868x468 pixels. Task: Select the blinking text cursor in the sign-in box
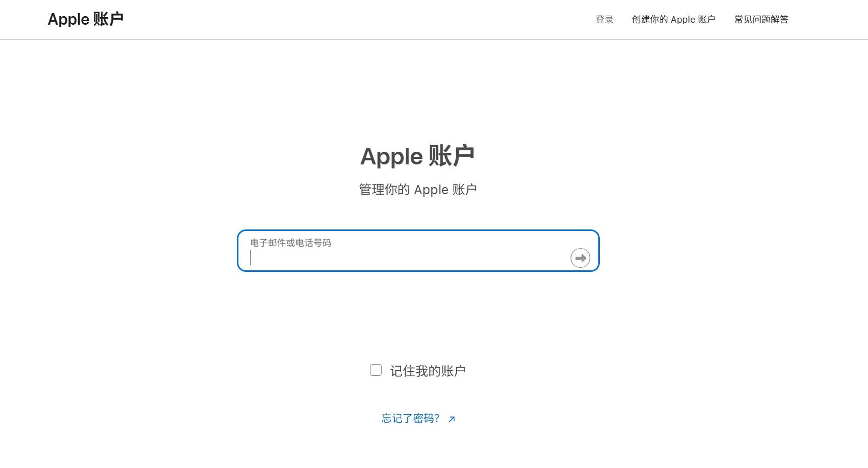[251, 258]
